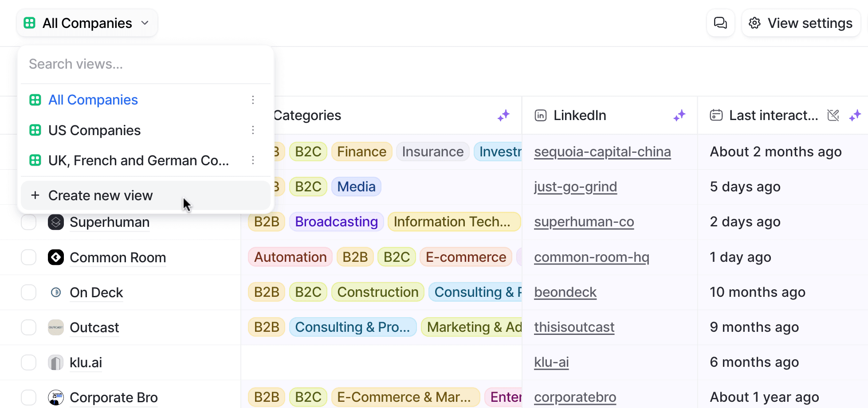Focus the Search views input field
This screenshot has width=868, height=408.
tap(146, 64)
